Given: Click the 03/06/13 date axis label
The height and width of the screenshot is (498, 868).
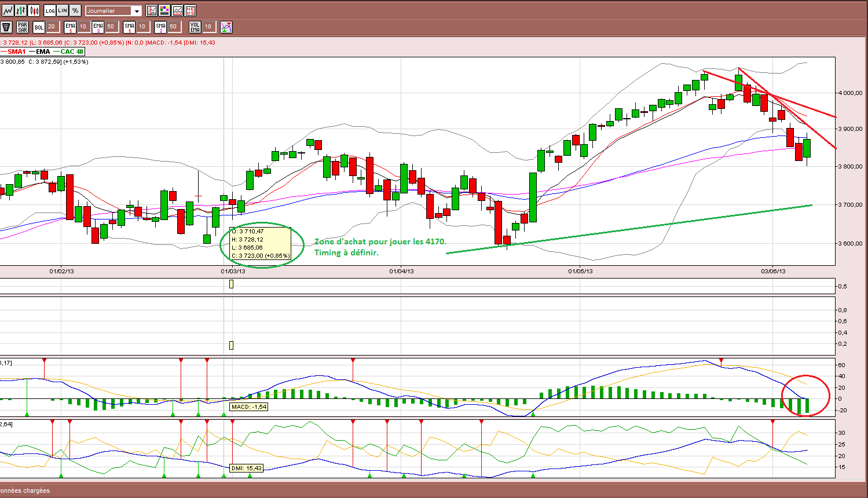Looking at the screenshot, I should point(773,271).
